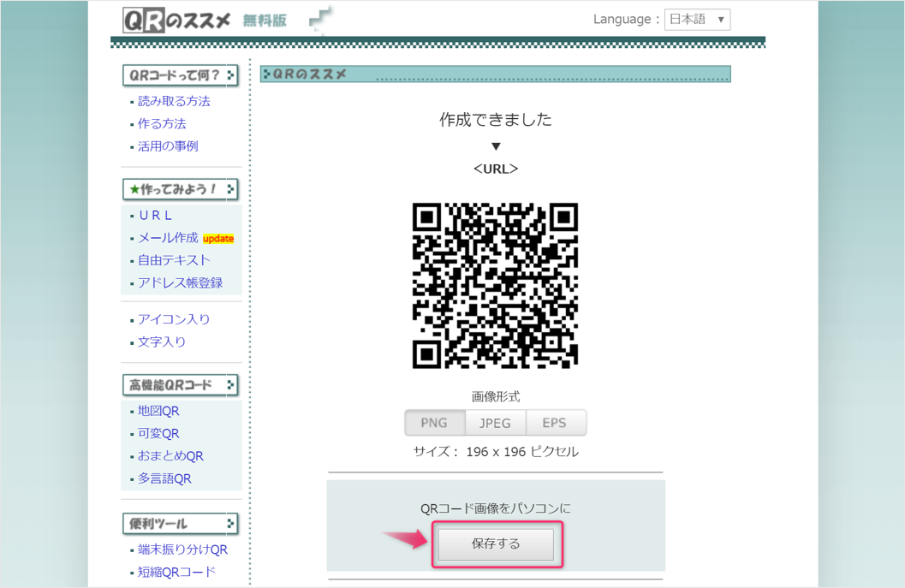This screenshot has width=905, height=588.
Task: Open the QRコードって何? section header
Action: click(181, 75)
